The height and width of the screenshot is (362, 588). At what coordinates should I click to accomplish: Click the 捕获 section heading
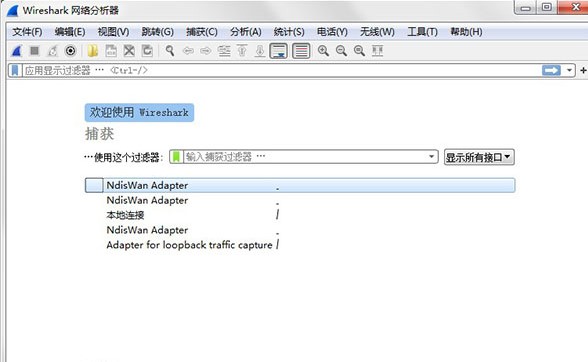[x=99, y=134]
